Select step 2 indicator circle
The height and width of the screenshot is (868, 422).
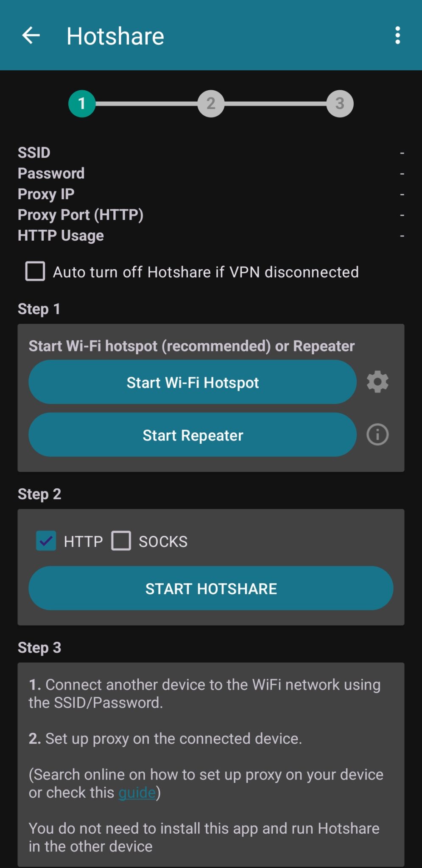coord(210,103)
